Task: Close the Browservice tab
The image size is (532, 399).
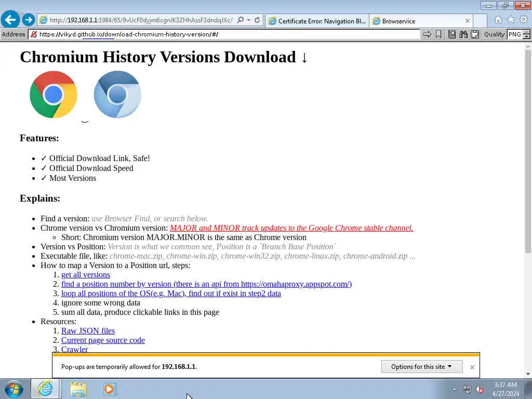Action: 467,21
